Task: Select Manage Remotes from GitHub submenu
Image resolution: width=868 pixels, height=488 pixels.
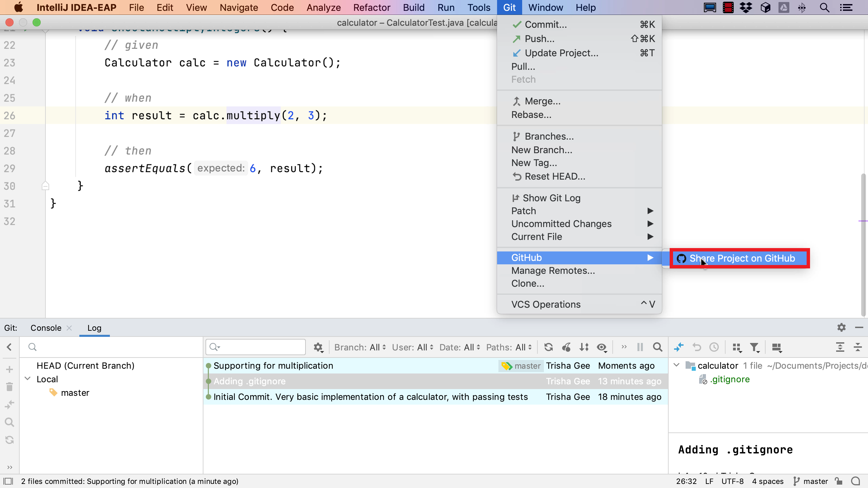Action: 553,270
